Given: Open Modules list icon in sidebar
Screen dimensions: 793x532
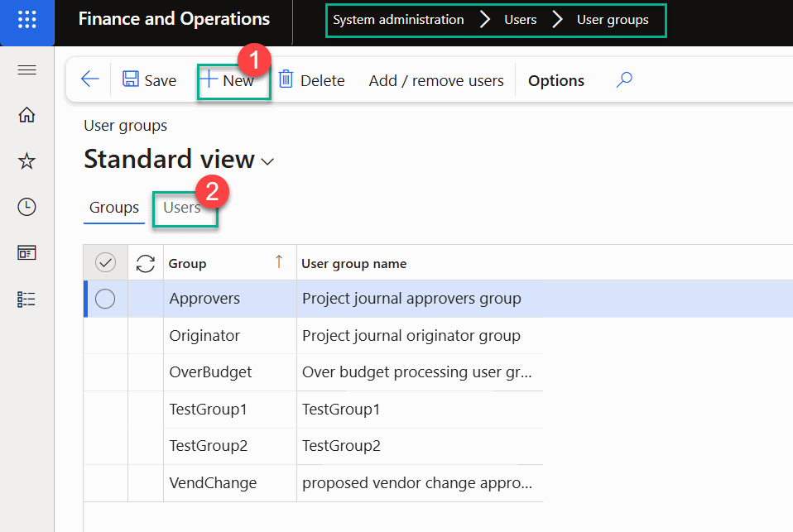Looking at the screenshot, I should pos(26,300).
